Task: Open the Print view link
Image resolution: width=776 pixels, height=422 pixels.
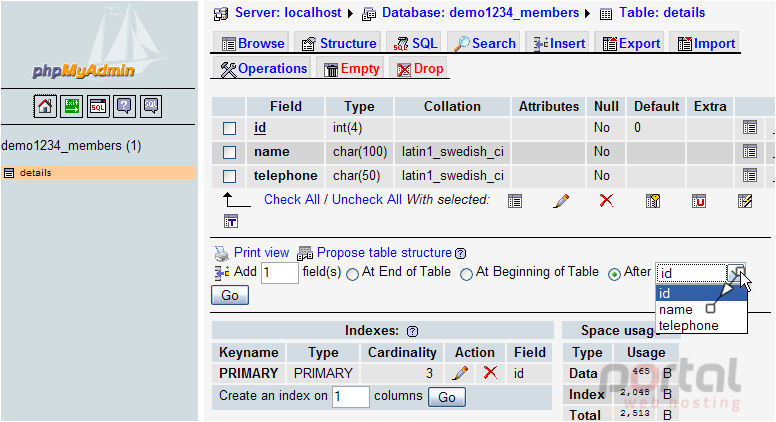Action: coord(261,252)
